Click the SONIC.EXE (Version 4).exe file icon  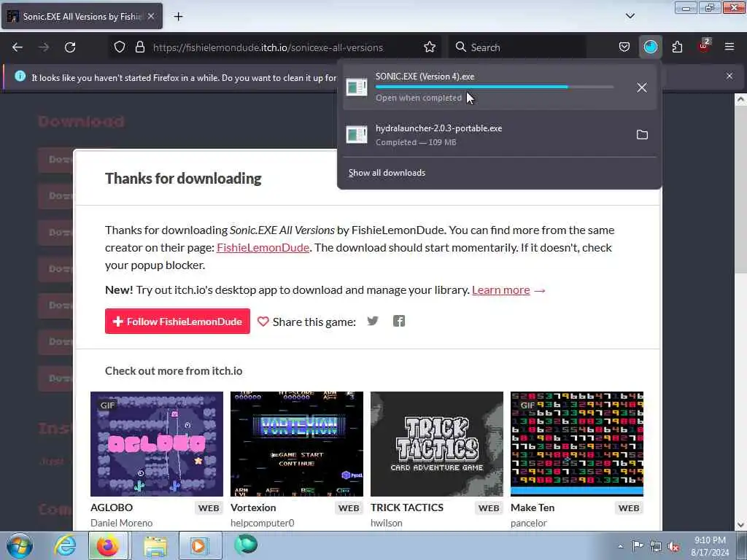coord(357,87)
